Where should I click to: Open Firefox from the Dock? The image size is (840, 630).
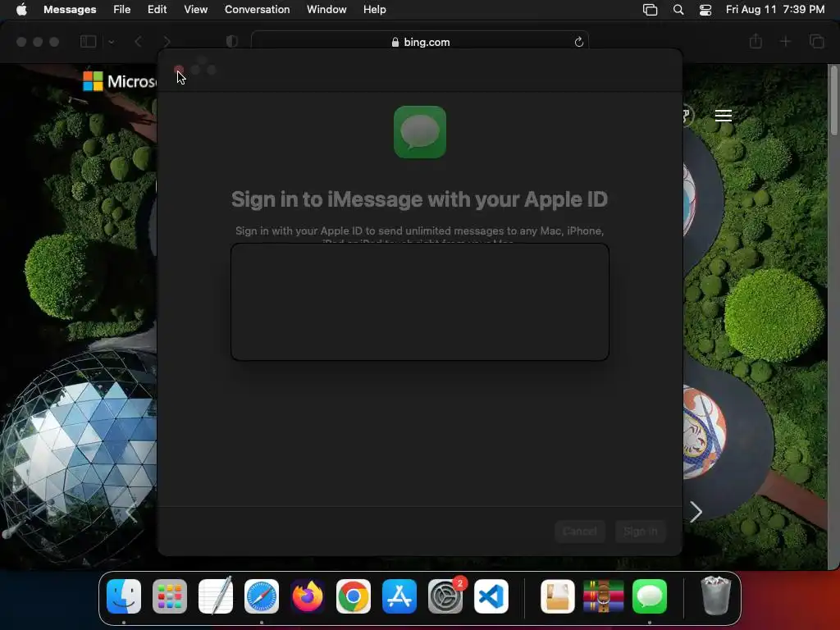(x=308, y=596)
